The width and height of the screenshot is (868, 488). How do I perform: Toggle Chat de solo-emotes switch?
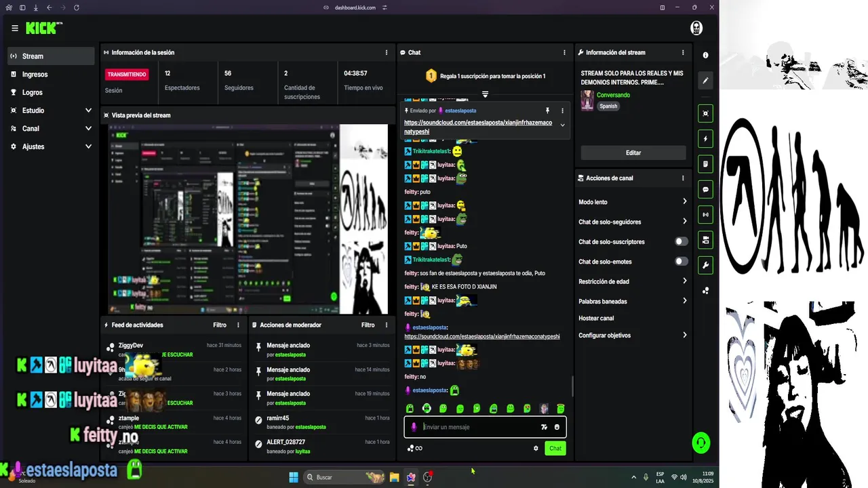click(682, 261)
